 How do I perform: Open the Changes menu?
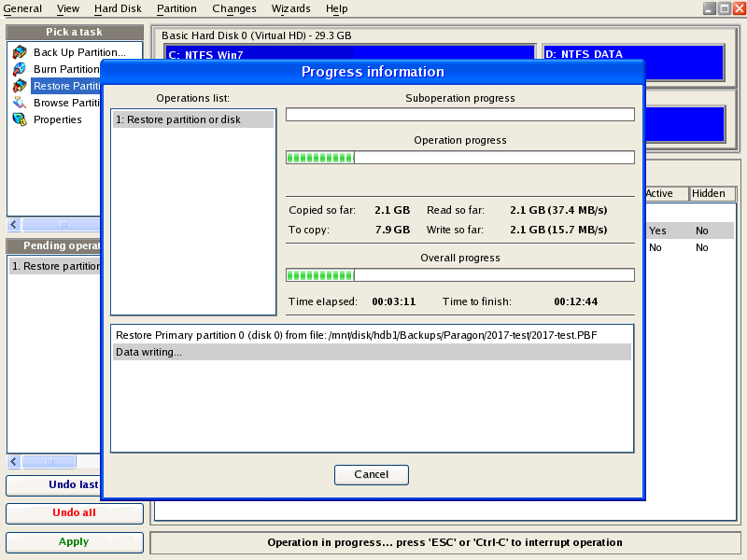coord(233,8)
